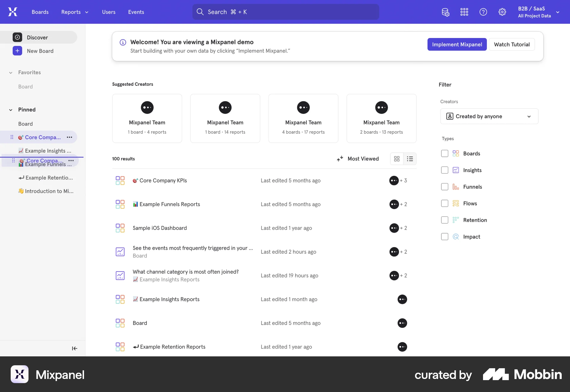The height and width of the screenshot is (392, 570).
Task: Open the Created by anyone dropdown
Action: coord(489,116)
